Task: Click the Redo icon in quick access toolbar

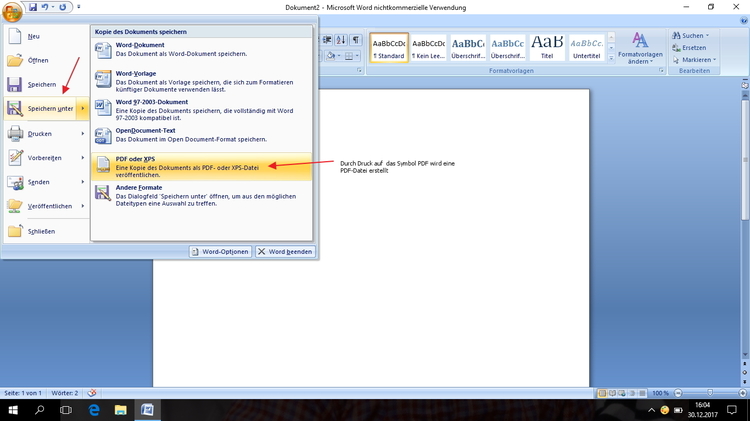Action: pyautogui.click(x=62, y=7)
